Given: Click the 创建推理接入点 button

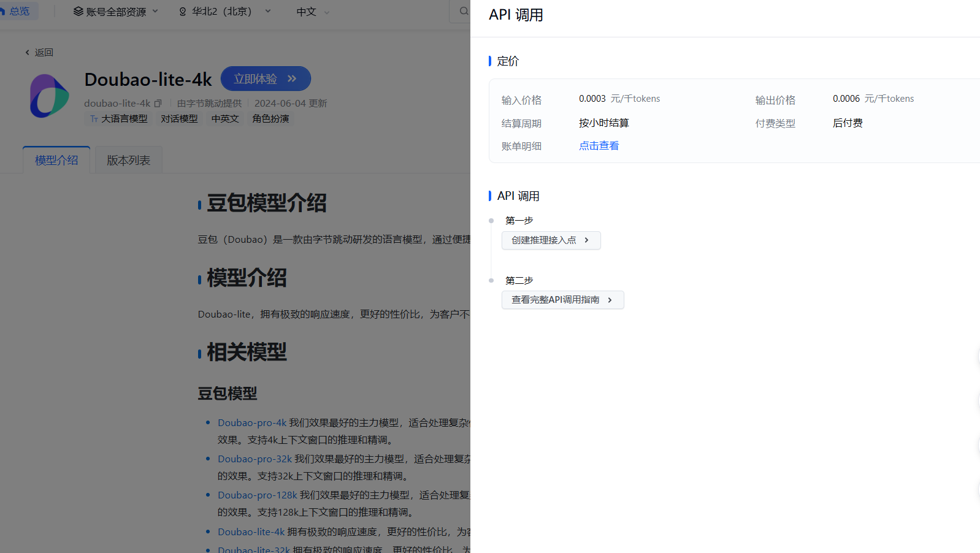Looking at the screenshot, I should (551, 240).
